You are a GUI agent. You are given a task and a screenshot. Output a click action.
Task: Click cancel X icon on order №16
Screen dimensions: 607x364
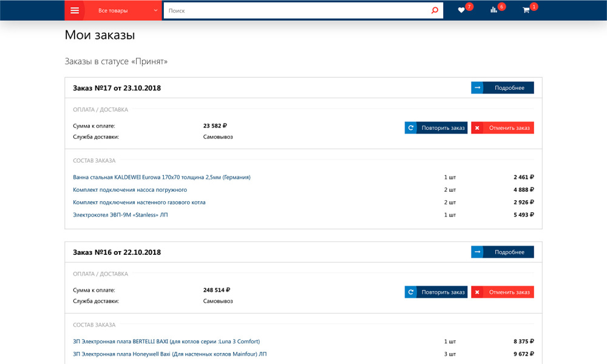(x=477, y=292)
